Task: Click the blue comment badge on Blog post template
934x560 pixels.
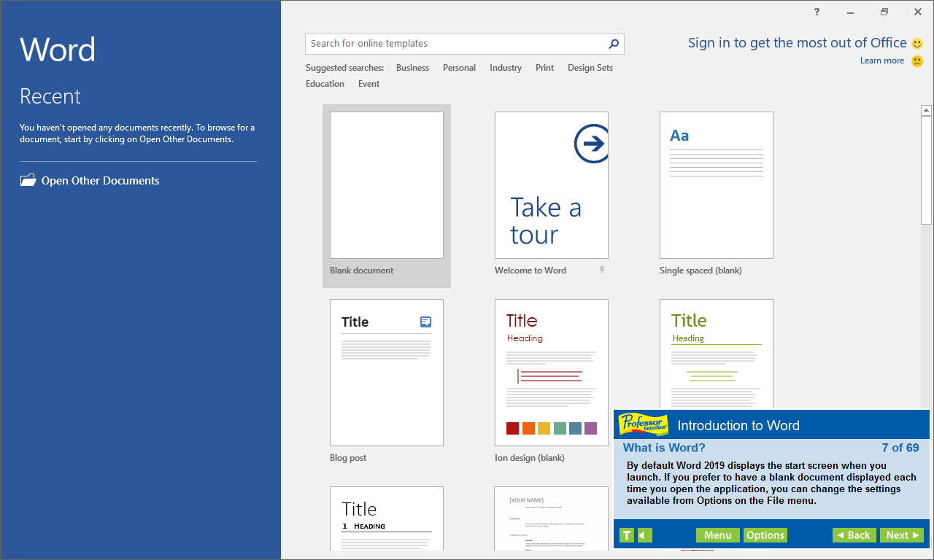Action: pyautogui.click(x=425, y=322)
